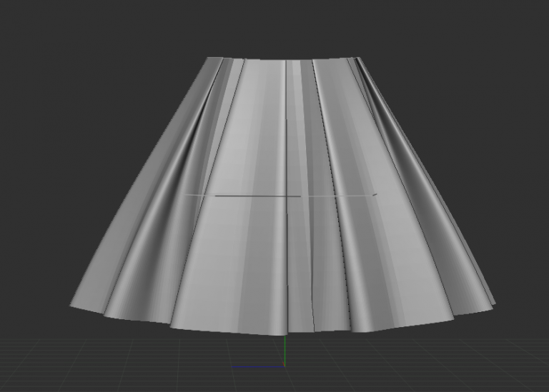Click the skirt's top waistline edge
The image size is (549, 392).
tap(286, 60)
